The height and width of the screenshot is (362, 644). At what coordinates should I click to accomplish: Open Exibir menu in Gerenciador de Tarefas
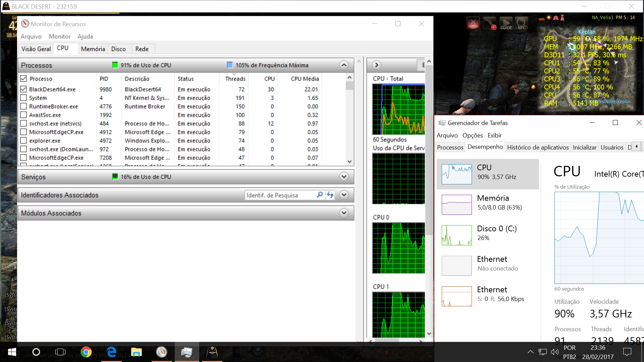click(495, 135)
